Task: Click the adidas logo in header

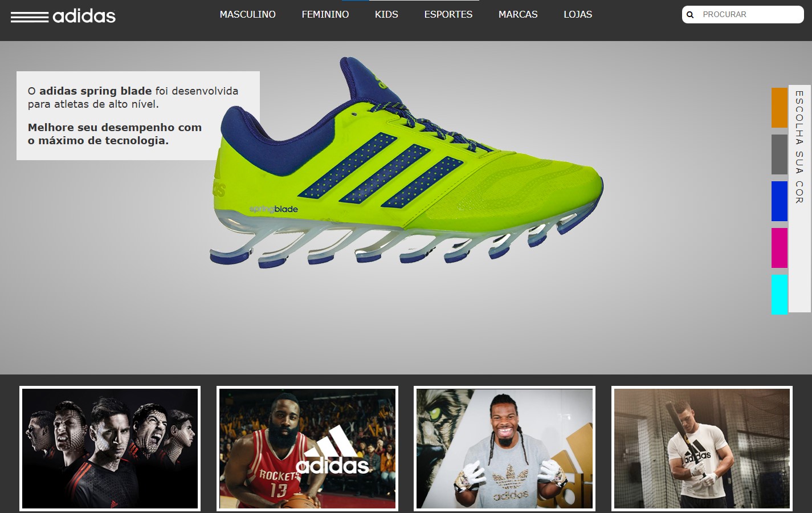Action: (63, 16)
